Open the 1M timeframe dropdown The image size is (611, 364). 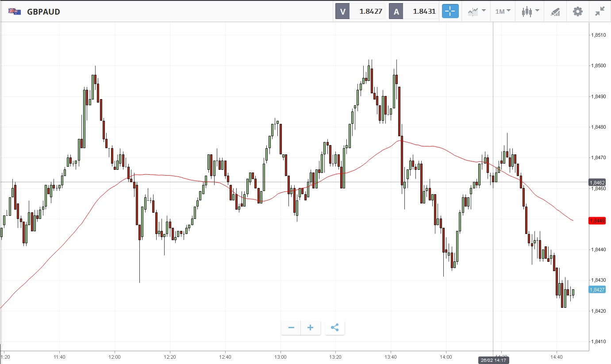[503, 11]
